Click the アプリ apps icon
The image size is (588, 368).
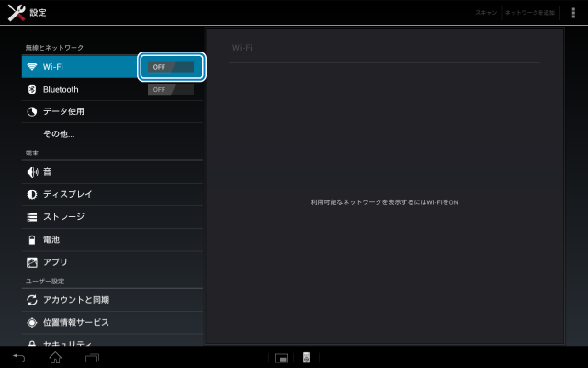coord(32,262)
